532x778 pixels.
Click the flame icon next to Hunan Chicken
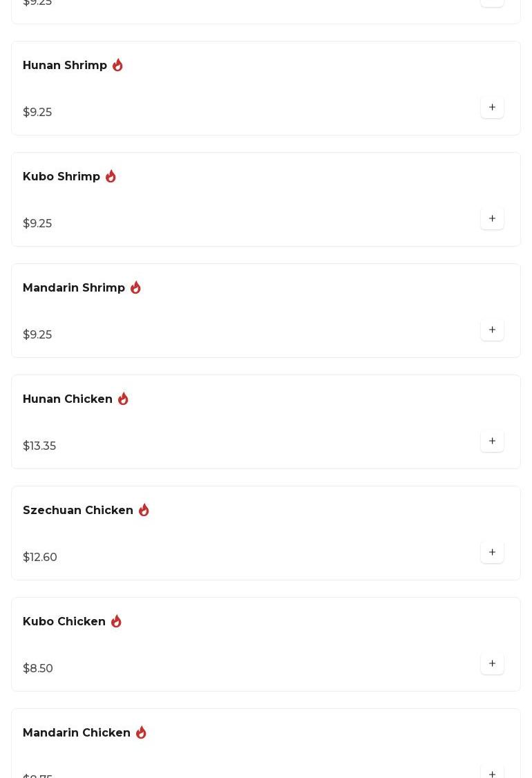(123, 399)
